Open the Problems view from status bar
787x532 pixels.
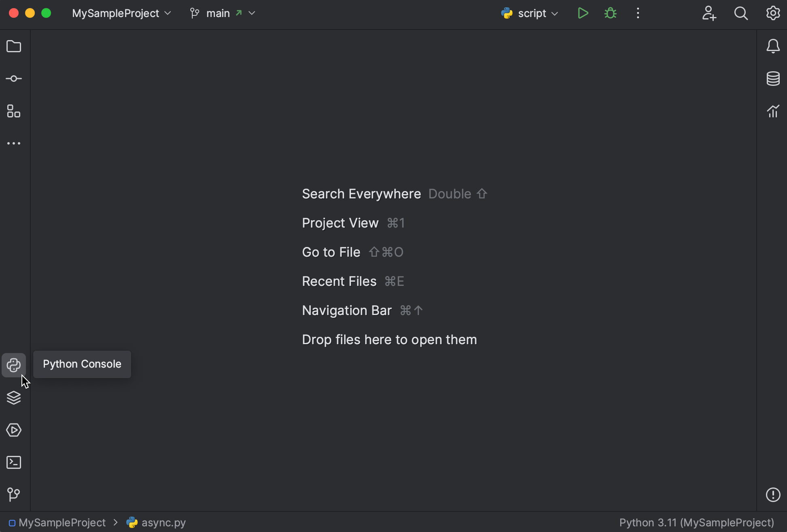click(x=773, y=495)
